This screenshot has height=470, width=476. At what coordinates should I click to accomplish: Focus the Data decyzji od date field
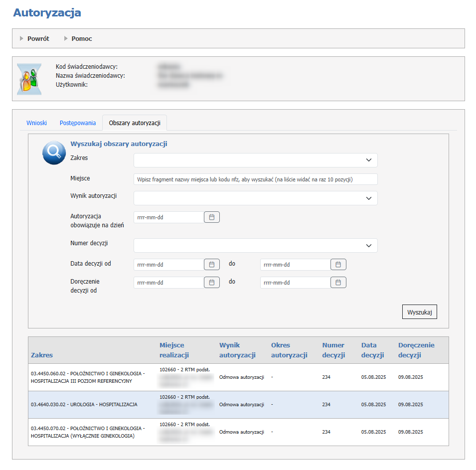[x=168, y=265]
